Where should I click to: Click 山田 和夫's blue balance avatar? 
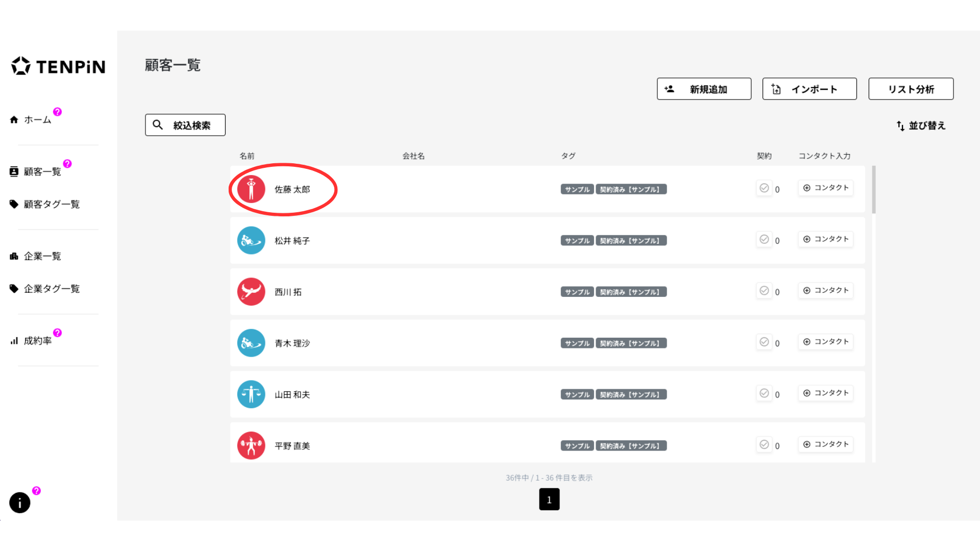click(x=251, y=394)
